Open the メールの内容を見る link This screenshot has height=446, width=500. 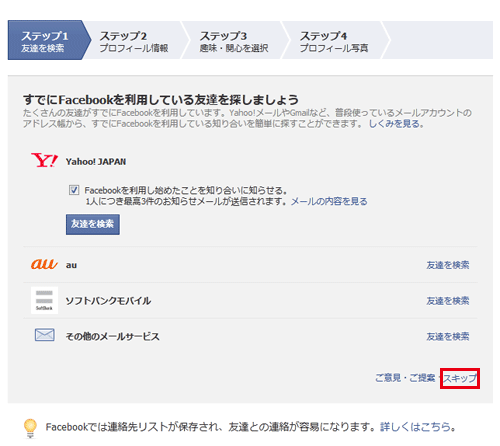point(329,201)
